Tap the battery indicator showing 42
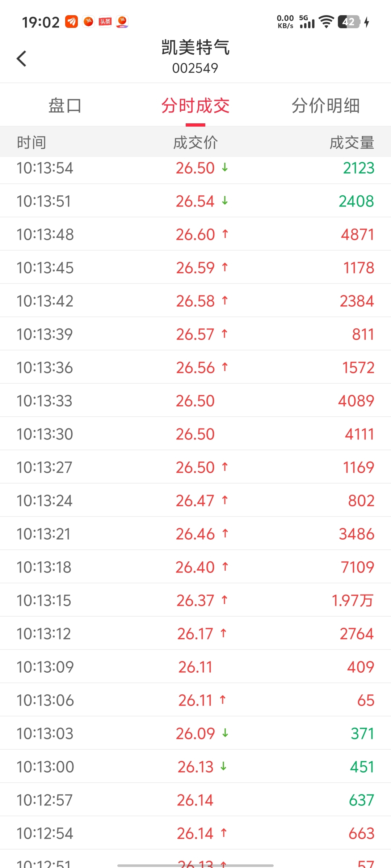The width and height of the screenshot is (391, 868). (x=349, y=22)
